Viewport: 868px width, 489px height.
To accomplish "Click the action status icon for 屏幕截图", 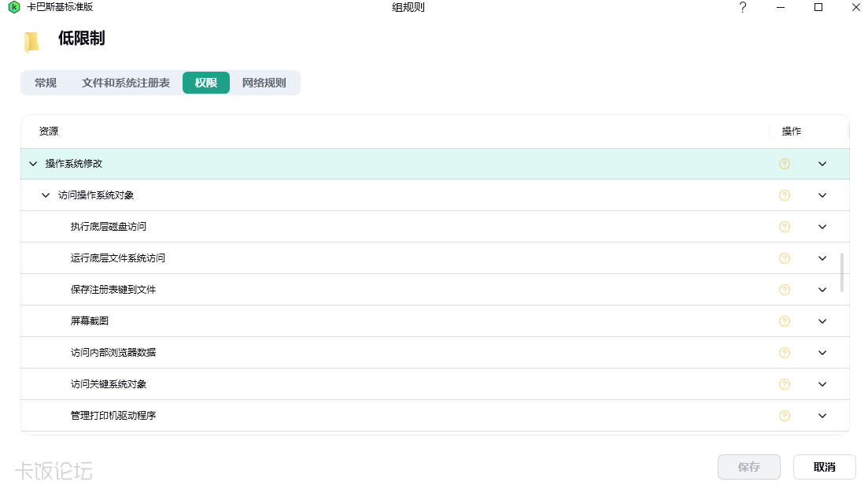I will coord(785,321).
